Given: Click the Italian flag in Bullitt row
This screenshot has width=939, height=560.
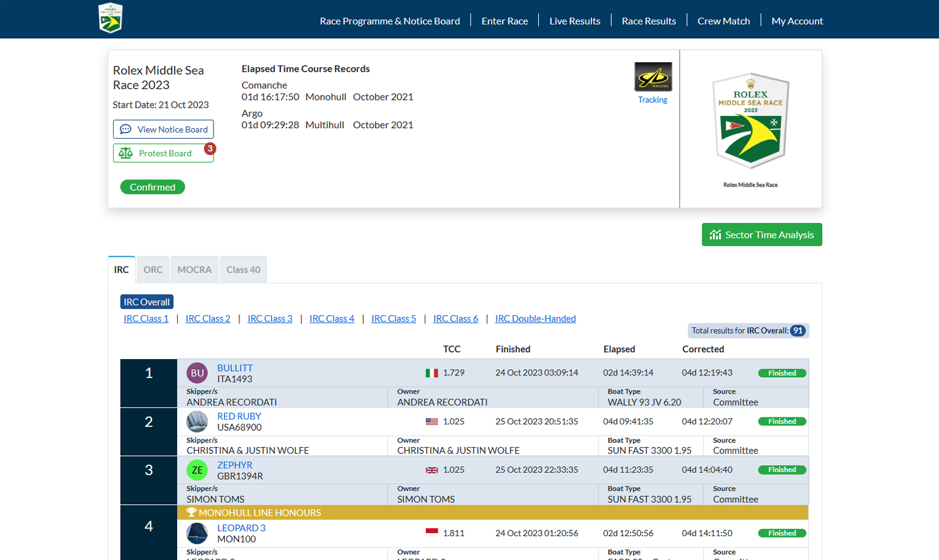Looking at the screenshot, I should coord(432,373).
